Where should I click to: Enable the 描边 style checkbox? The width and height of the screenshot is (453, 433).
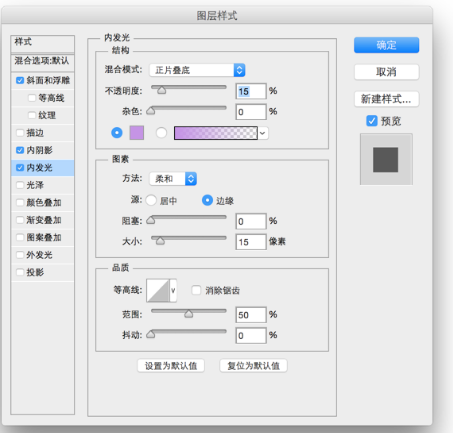click(20, 133)
